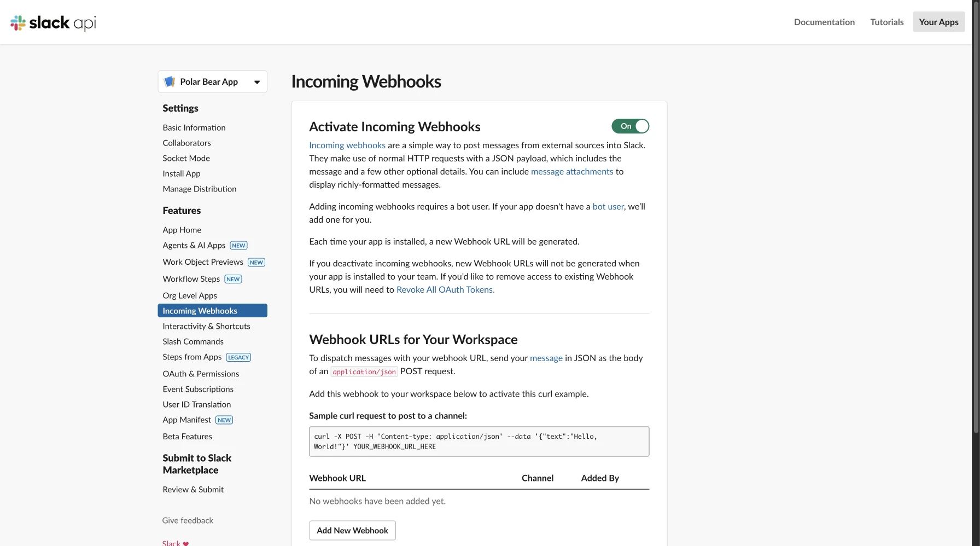
Task: Click the sample curl request code box
Action: [479, 442]
